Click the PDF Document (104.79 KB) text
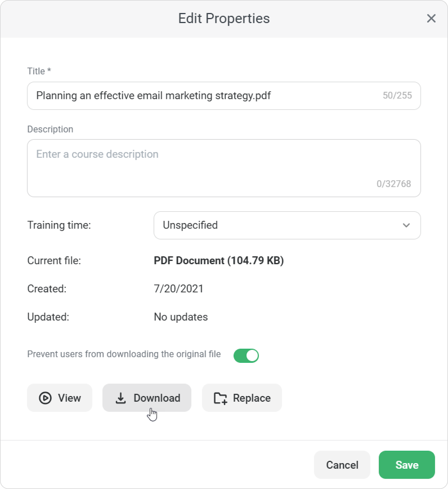448x489 pixels. point(219,260)
